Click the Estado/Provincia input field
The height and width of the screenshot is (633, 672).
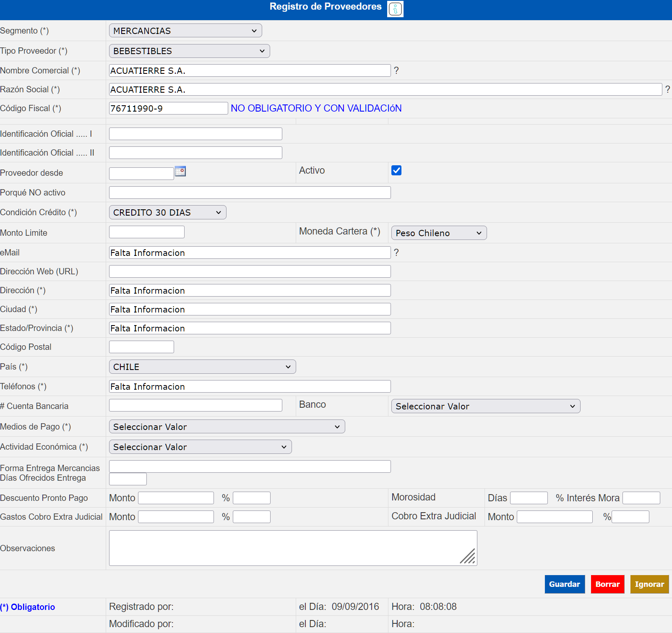click(x=250, y=328)
